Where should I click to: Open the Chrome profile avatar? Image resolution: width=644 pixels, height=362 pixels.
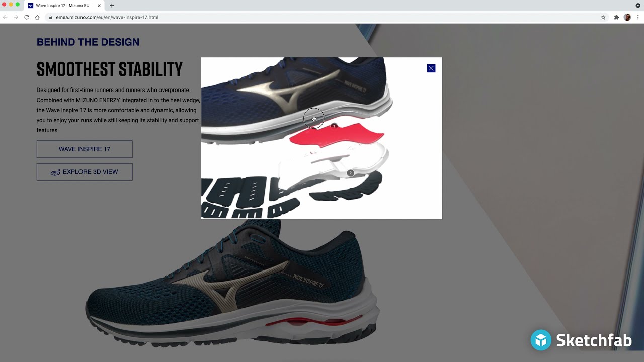627,17
